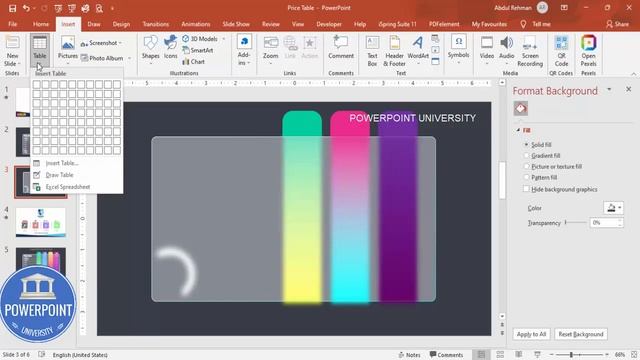Adjust the zoom slider in status bar
The image size is (640, 360).
click(580, 355)
